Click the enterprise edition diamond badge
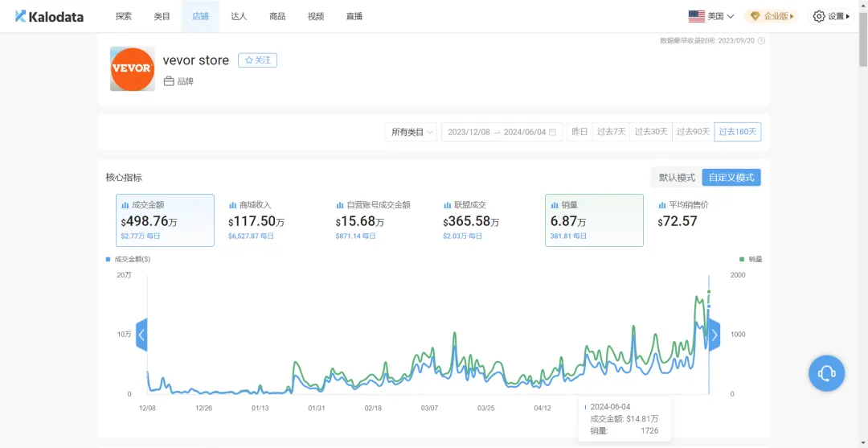Screen dimensions: 868x448 755,16
